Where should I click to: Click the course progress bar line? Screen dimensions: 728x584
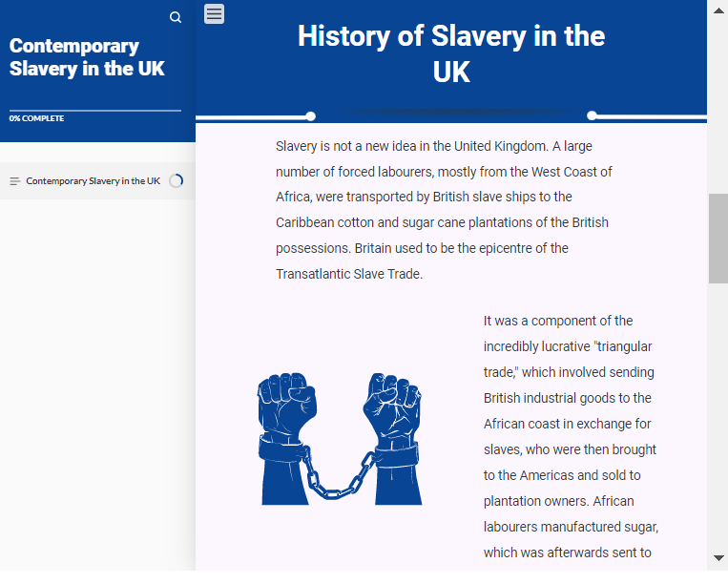(x=95, y=111)
